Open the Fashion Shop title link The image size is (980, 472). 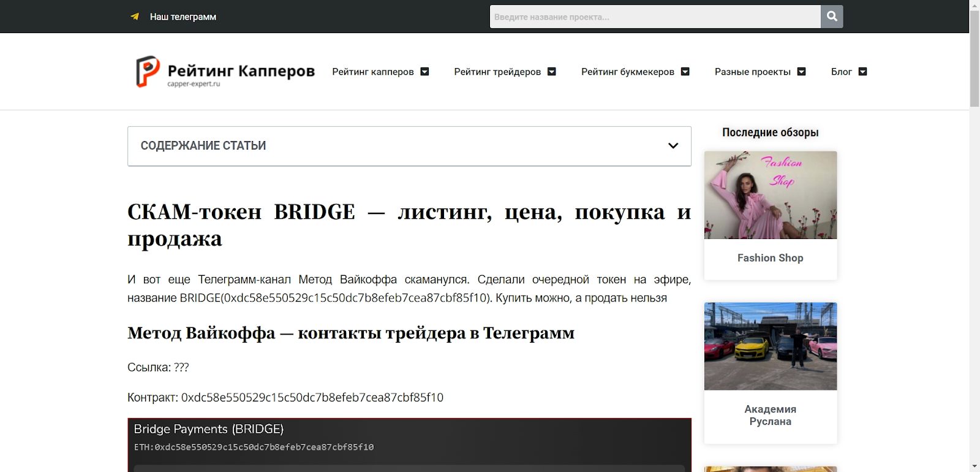coord(771,258)
